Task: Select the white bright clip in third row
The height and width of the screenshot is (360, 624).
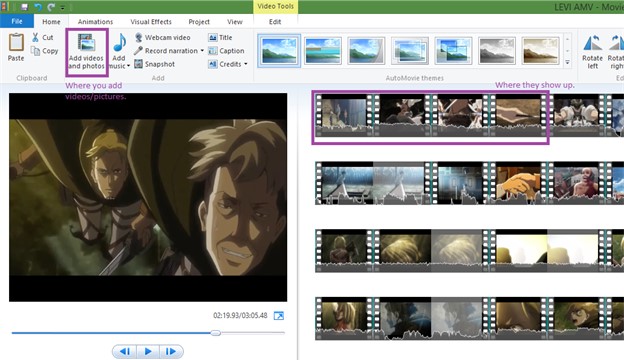Action: point(547,251)
